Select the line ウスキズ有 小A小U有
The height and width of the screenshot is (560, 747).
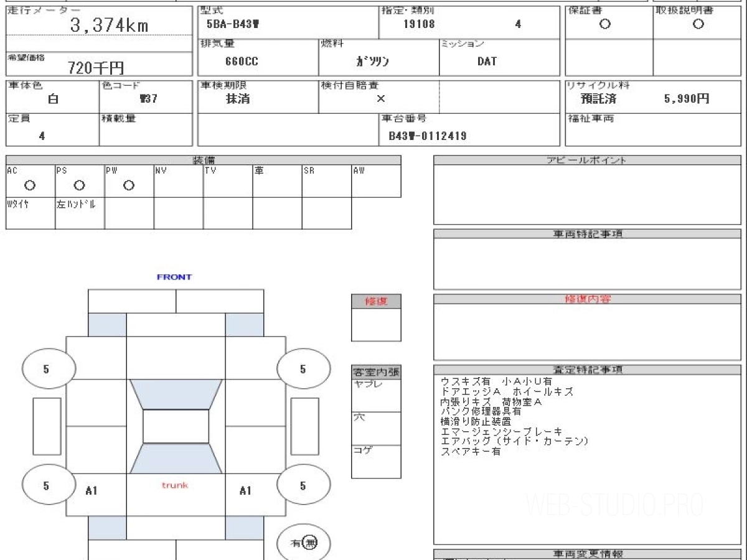coord(496,381)
